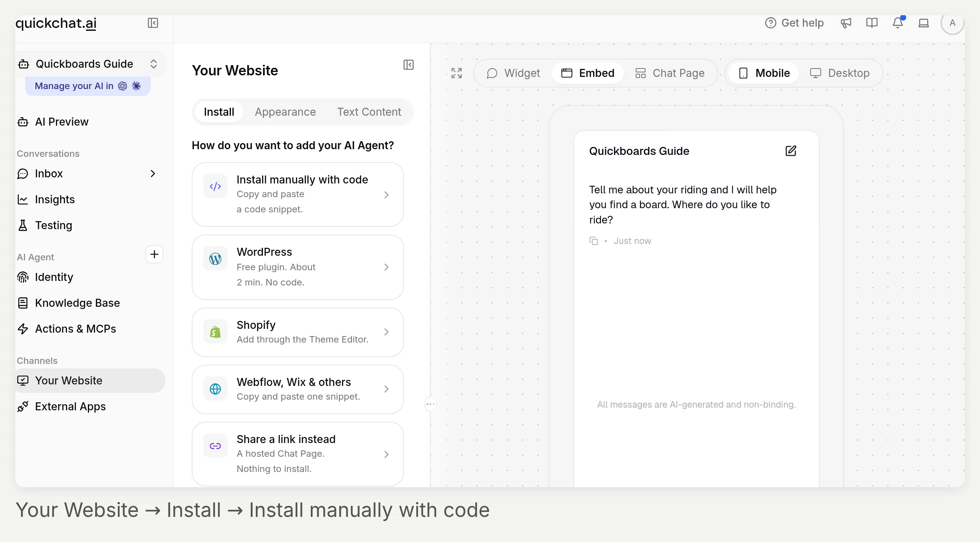Expand the Inbox chevron
The height and width of the screenshot is (542, 980).
tap(153, 174)
